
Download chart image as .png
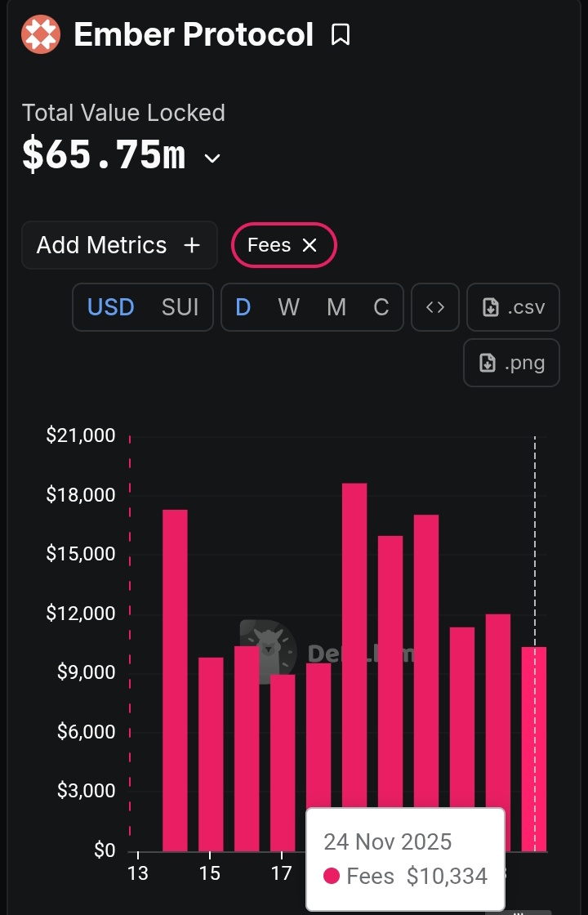(511, 363)
